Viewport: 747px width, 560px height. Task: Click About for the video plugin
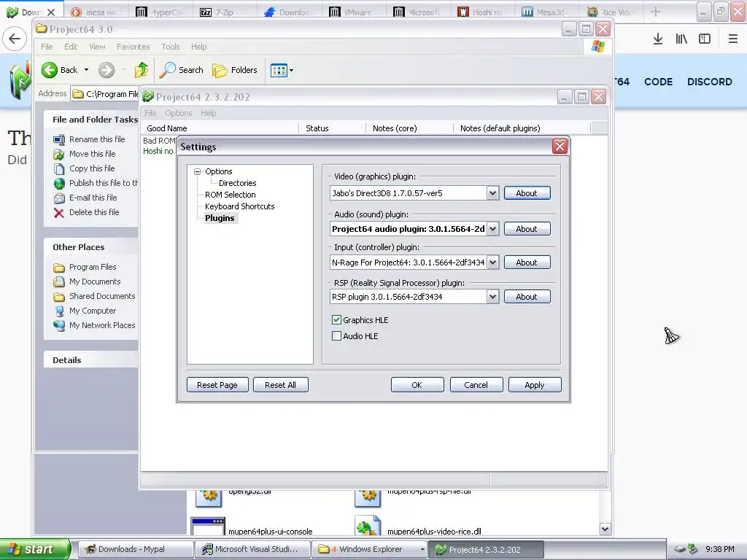point(527,193)
